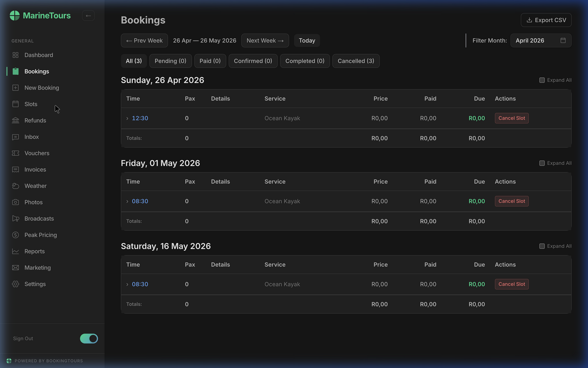The height and width of the screenshot is (368, 588).
Task: Cancel Slot for Saturday 16 May 08:30
Action: pyautogui.click(x=512, y=284)
